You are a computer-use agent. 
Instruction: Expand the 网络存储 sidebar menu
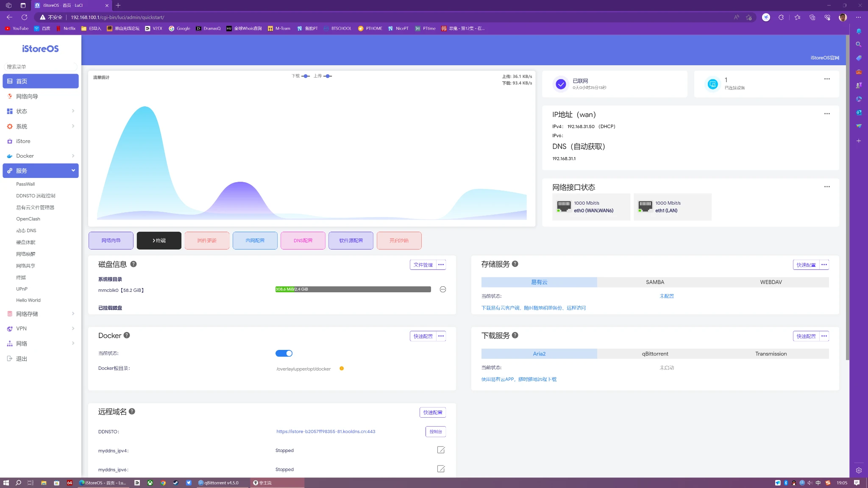coord(41,314)
